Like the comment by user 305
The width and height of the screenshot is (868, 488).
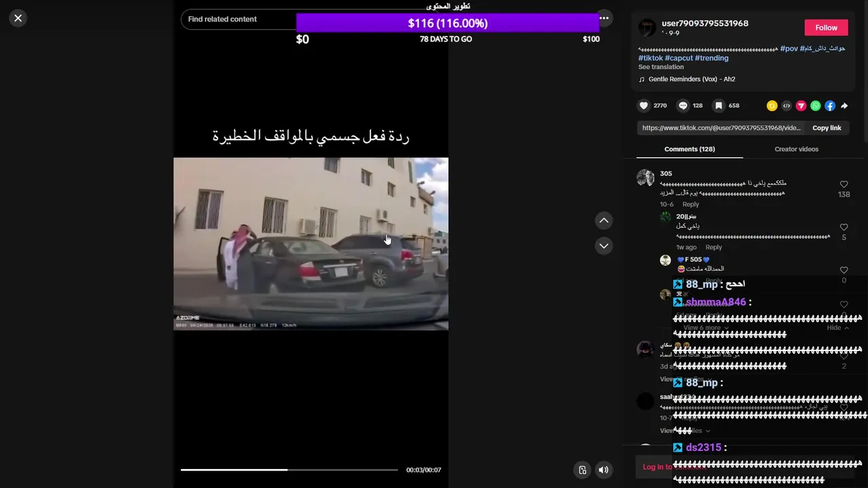[x=844, y=184]
